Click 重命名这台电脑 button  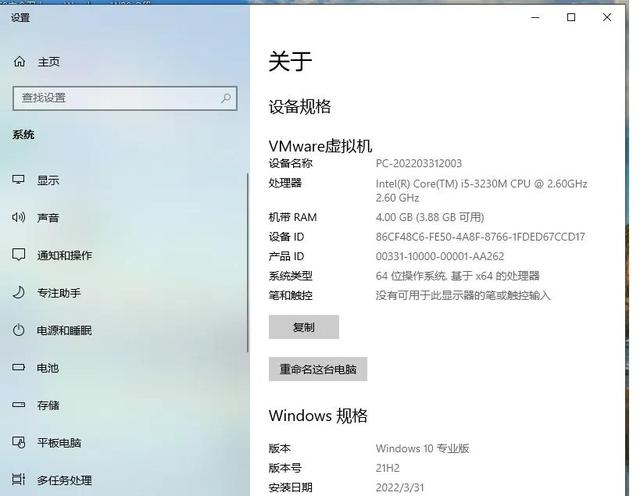pos(318,369)
